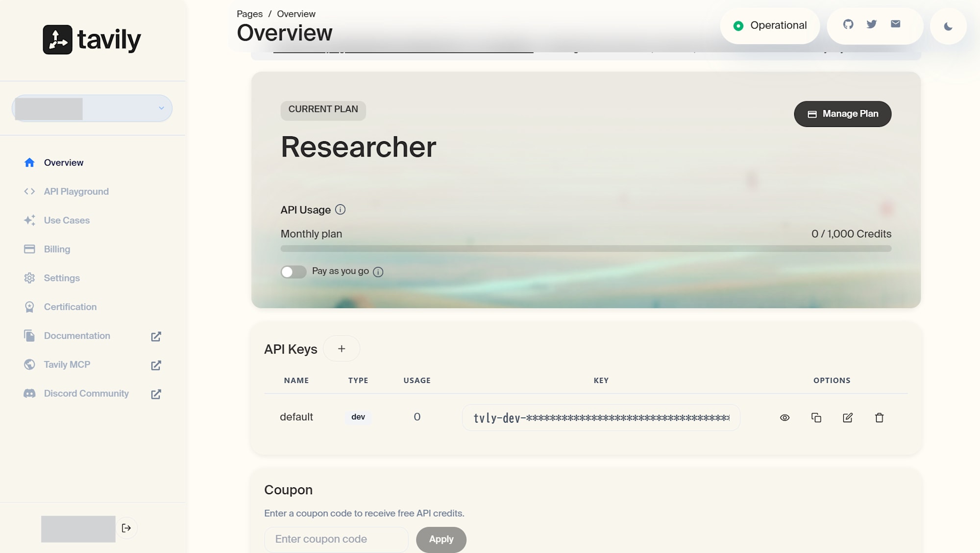Click the default key name cell
The image size is (980, 553).
coord(296,417)
